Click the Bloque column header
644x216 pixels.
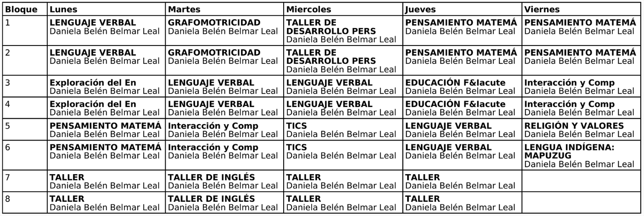tap(25, 9)
